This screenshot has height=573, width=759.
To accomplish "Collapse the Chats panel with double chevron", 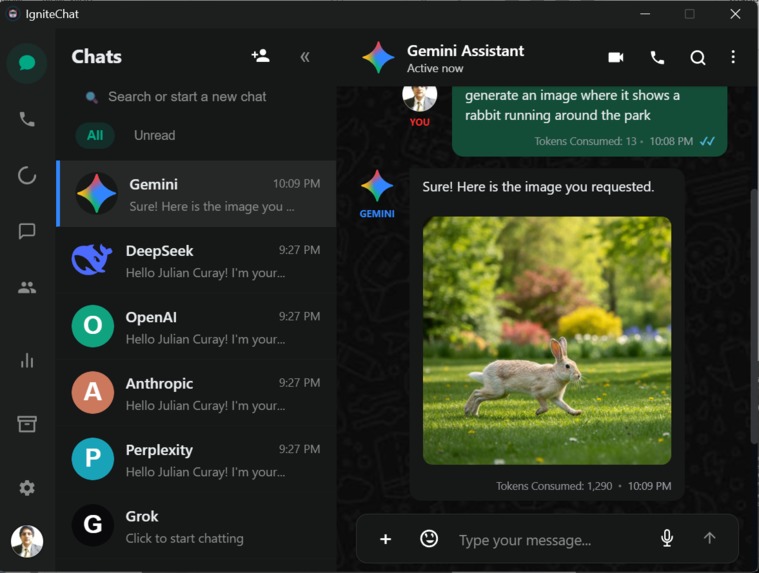I will click(304, 57).
